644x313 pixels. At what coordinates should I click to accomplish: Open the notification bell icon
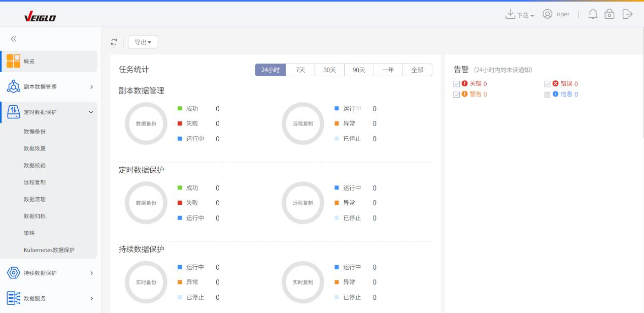(x=592, y=14)
